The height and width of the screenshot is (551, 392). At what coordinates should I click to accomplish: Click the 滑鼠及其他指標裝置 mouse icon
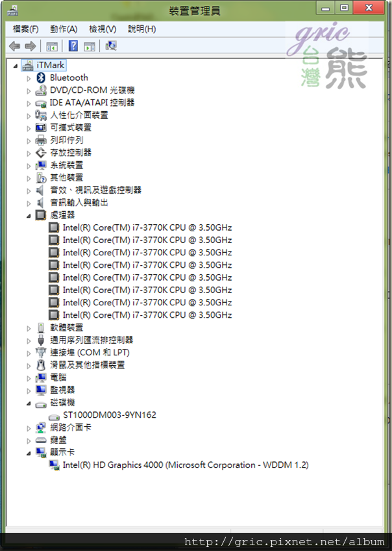[x=41, y=365]
